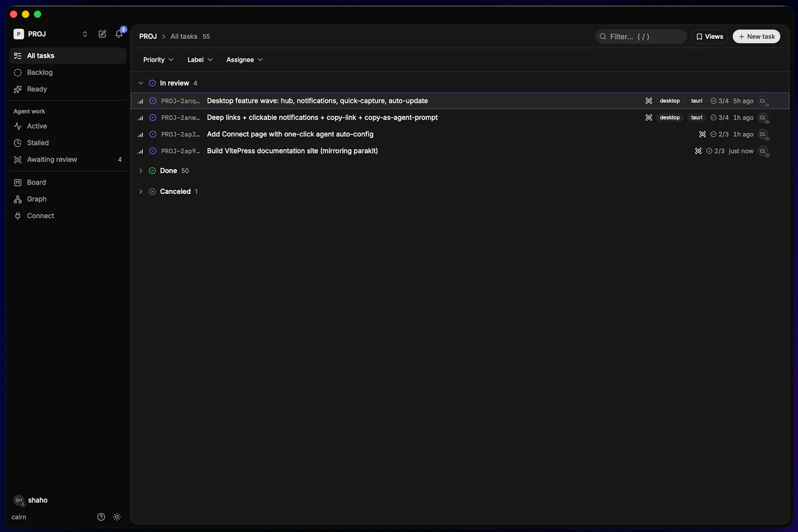This screenshot has width=798, height=532.
Task: Click the Canceled status x icon
Action: [152, 191]
